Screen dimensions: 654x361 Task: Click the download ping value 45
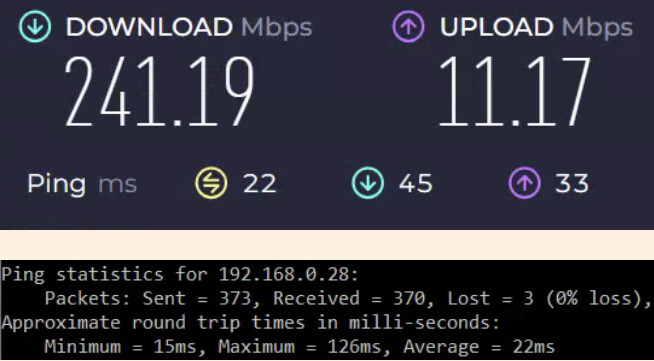click(x=416, y=184)
